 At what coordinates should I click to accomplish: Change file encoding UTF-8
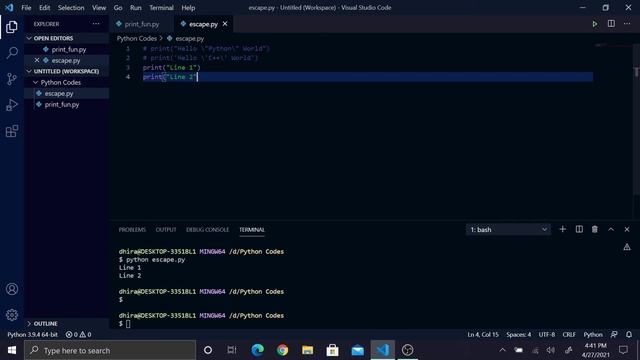547,334
